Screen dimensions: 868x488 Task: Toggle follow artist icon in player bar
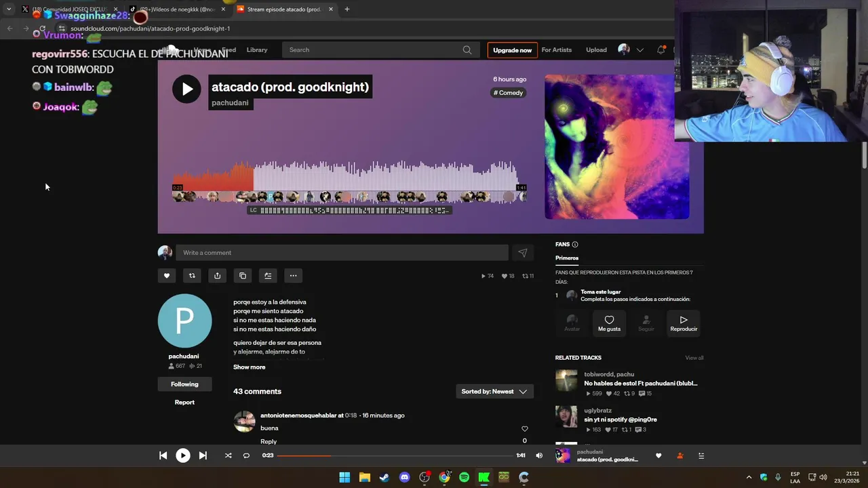click(680, 455)
